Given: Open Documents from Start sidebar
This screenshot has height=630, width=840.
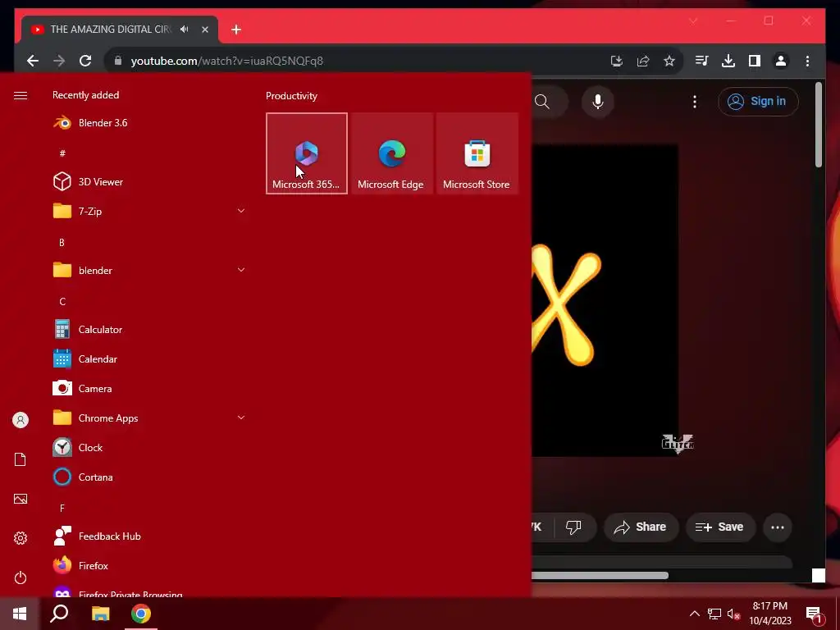Looking at the screenshot, I should (x=21, y=459).
